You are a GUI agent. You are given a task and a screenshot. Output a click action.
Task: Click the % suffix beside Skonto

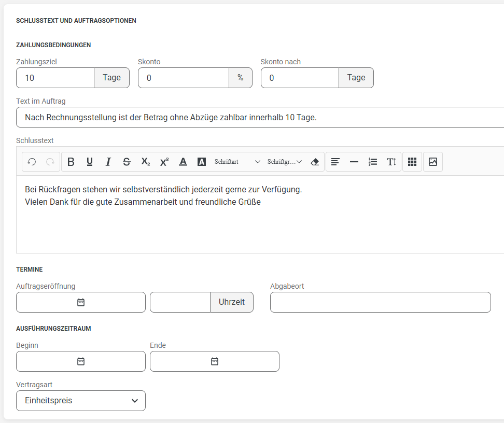click(241, 78)
